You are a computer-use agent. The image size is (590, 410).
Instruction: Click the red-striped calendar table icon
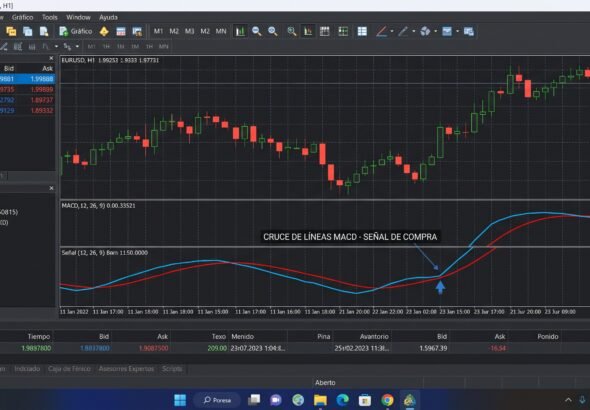tap(121, 31)
